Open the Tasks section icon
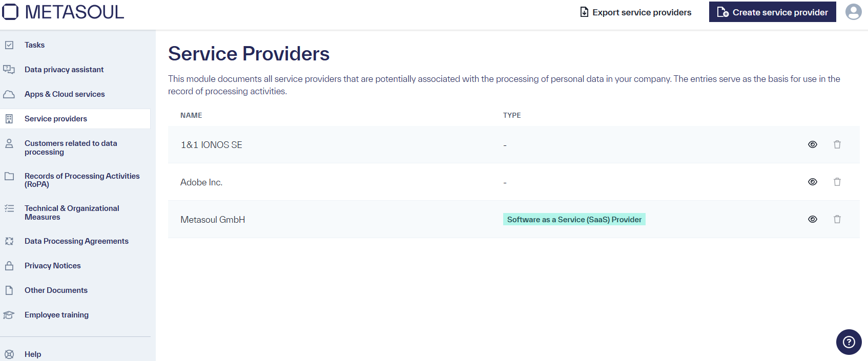 click(x=10, y=45)
